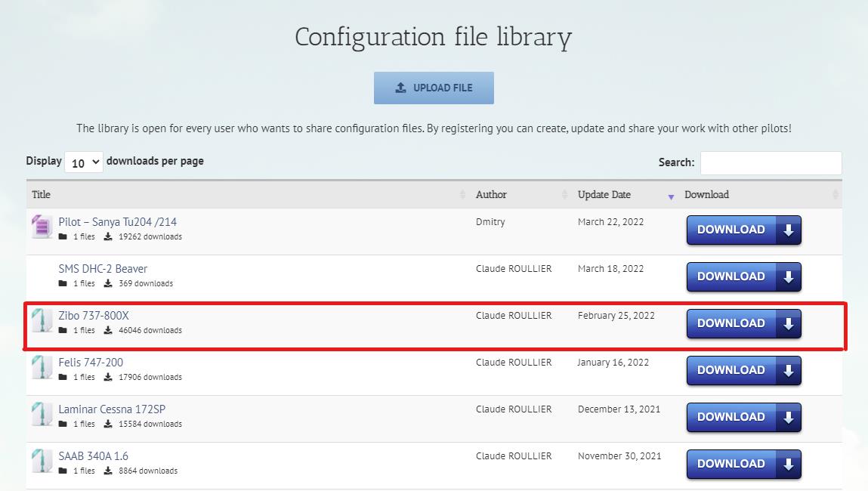Open the Pilot – Sanya Tu204 /214 link

tap(117, 222)
